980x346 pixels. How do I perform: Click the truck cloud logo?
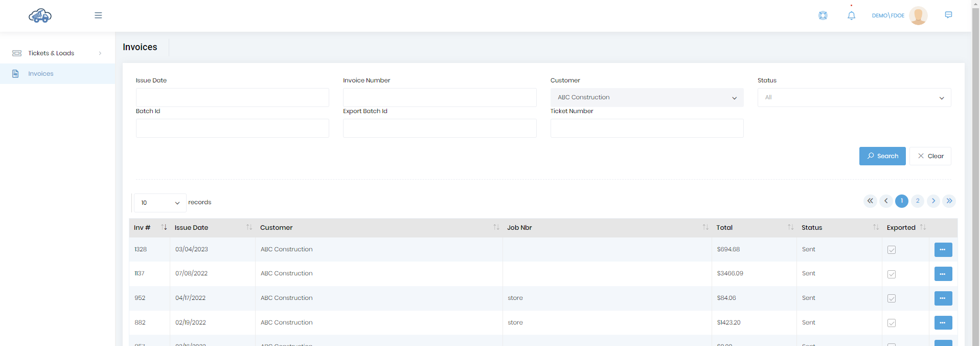pyautogui.click(x=40, y=16)
